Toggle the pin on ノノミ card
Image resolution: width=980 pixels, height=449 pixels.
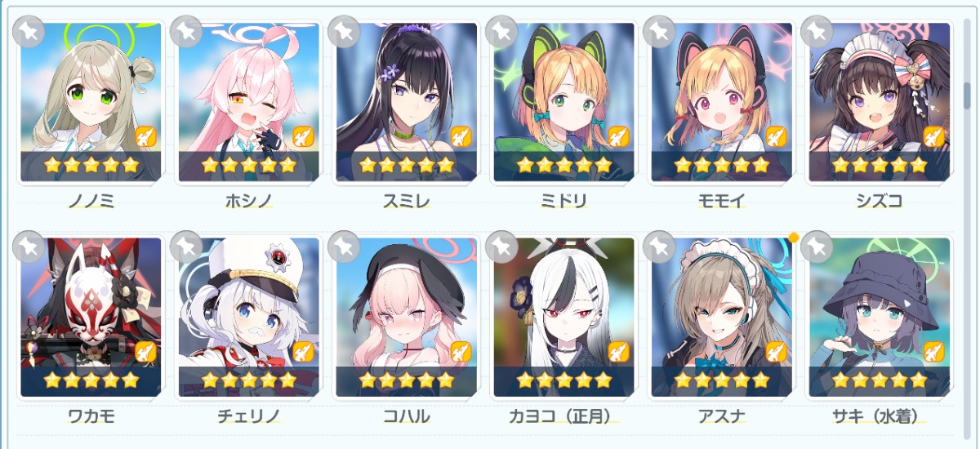[29, 31]
